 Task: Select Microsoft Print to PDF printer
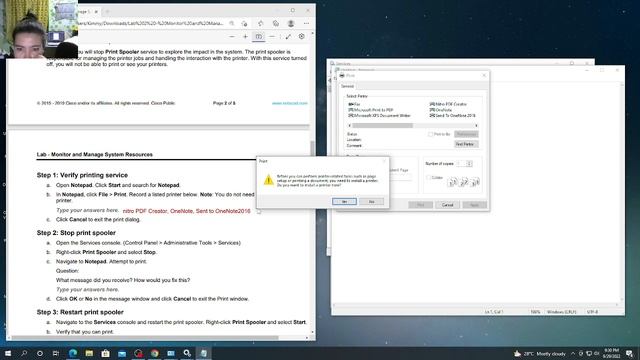click(x=371, y=110)
